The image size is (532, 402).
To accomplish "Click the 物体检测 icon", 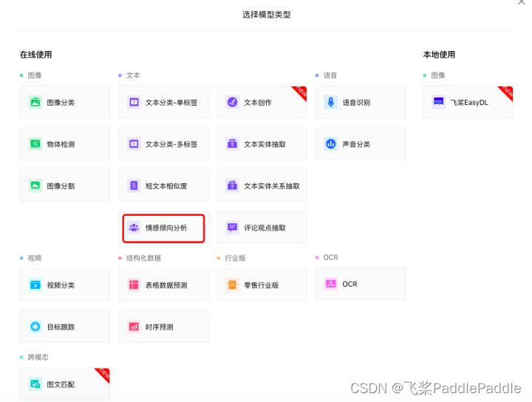I will point(35,144).
